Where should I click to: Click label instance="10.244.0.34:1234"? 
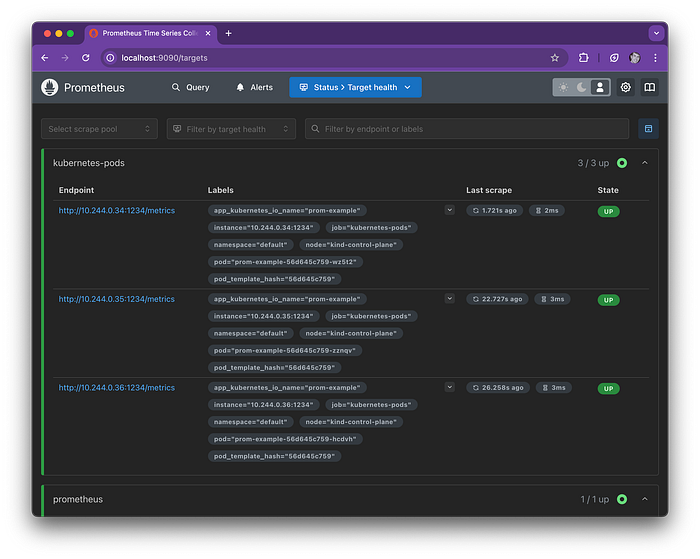point(264,227)
